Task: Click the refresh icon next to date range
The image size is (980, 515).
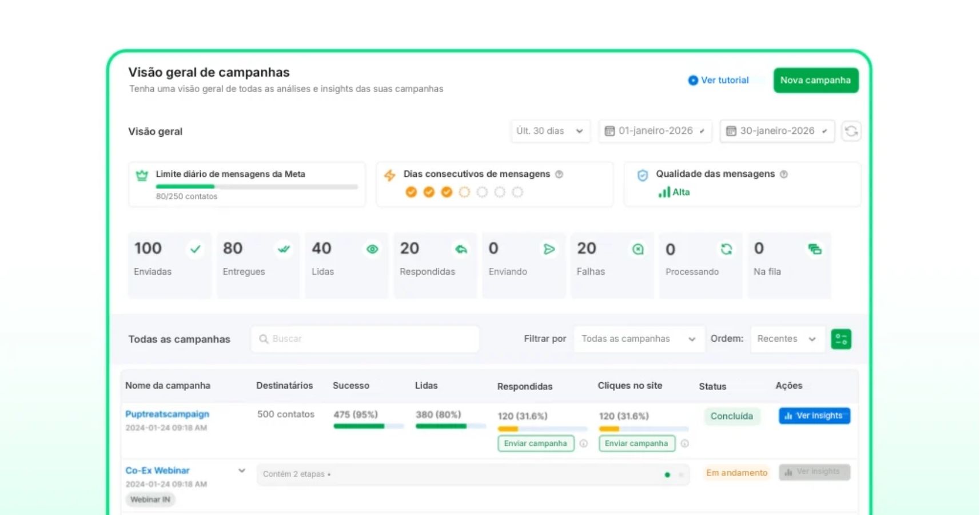Action: click(x=851, y=131)
